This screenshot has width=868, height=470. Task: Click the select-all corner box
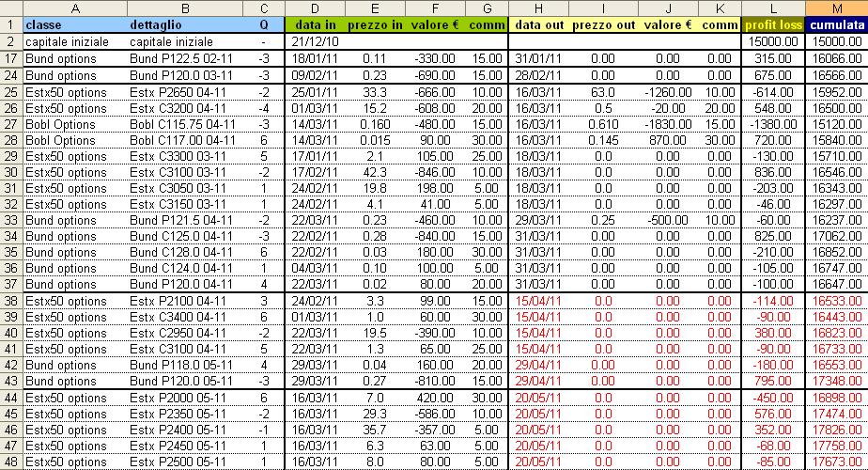click(x=10, y=8)
